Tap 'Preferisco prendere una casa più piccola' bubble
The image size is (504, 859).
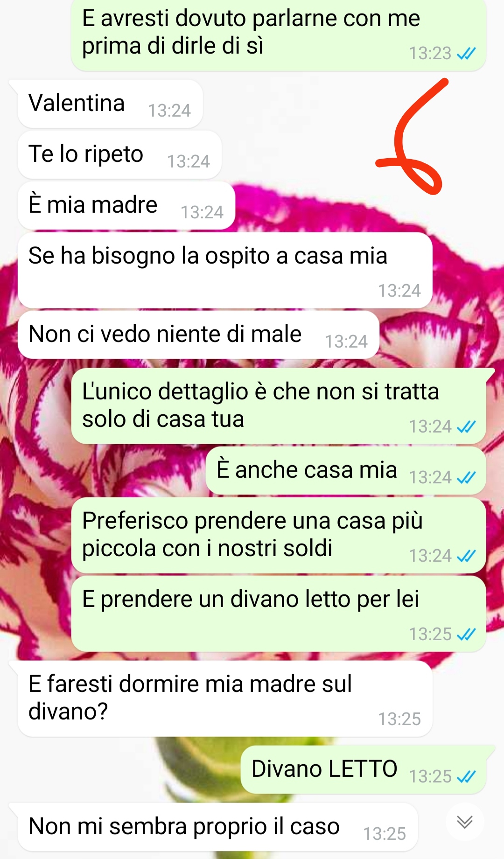279,535
